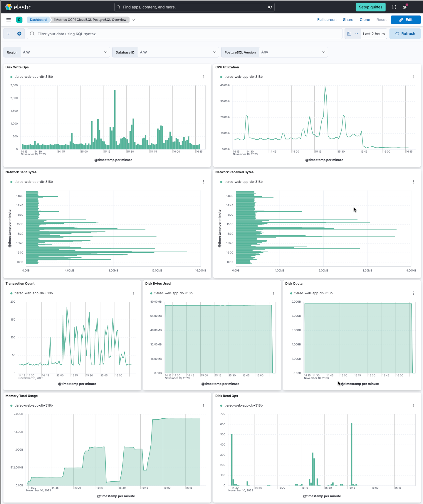Open the newsfeed notifications icon
Image resolution: width=423 pixels, height=504 pixels.
(x=405, y=7)
